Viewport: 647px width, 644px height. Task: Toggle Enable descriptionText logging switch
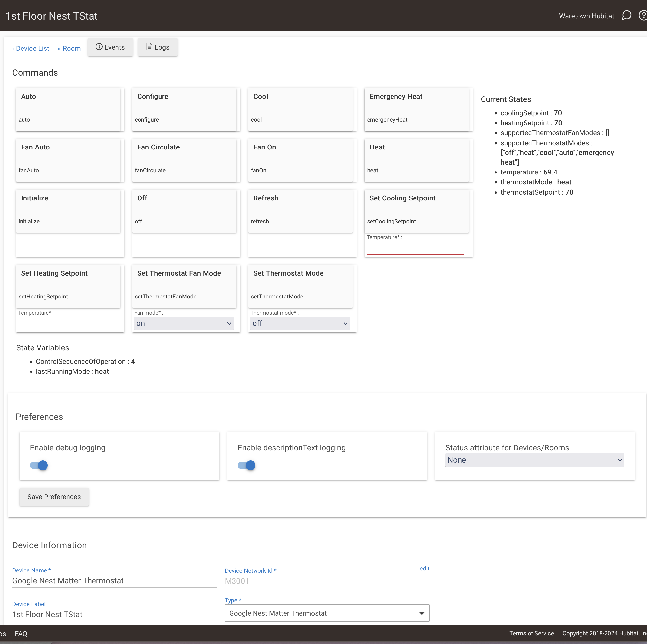247,465
